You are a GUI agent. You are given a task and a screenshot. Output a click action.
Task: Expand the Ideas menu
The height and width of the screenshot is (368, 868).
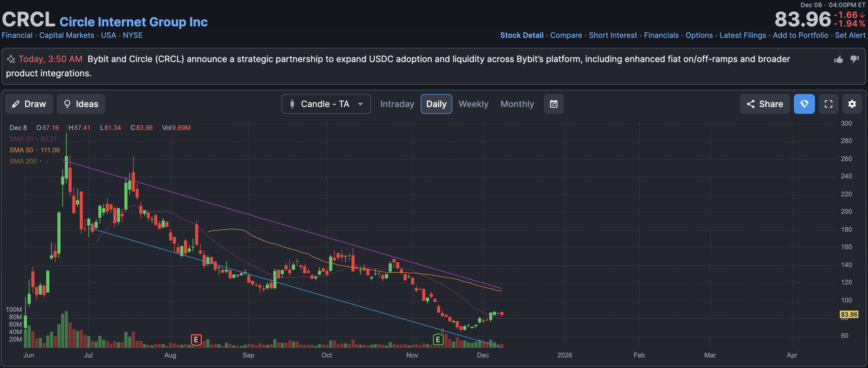tap(81, 104)
